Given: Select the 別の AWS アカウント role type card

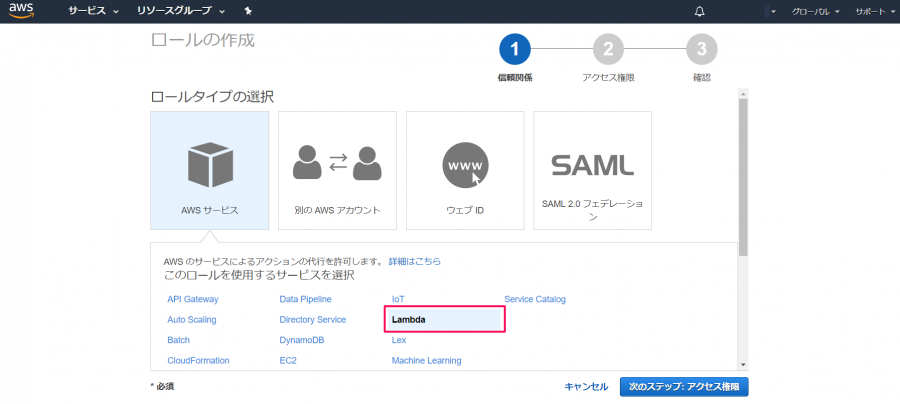Looking at the screenshot, I should click(x=338, y=170).
